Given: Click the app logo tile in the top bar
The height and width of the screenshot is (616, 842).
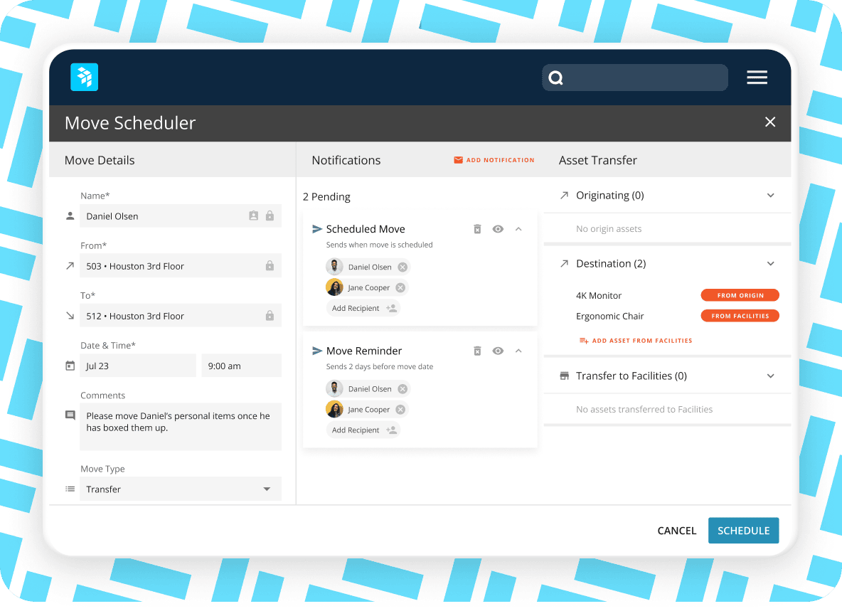Looking at the screenshot, I should pyautogui.click(x=84, y=77).
